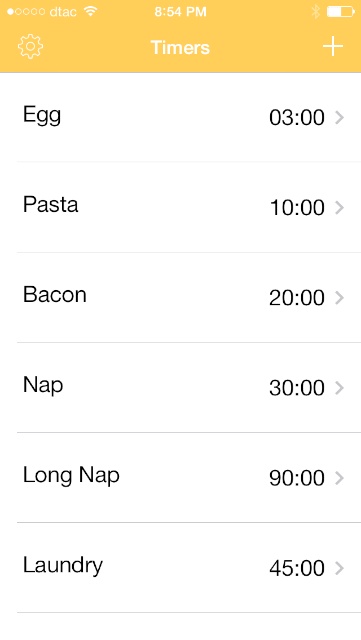Tap the 8:54 PM status clock
The width and height of the screenshot is (361, 640).
tap(180, 11)
